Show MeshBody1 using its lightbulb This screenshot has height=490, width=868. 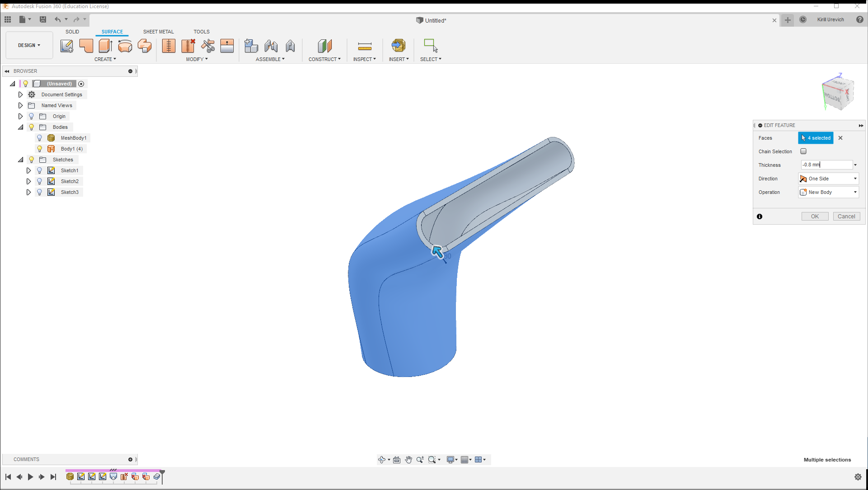(x=40, y=138)
